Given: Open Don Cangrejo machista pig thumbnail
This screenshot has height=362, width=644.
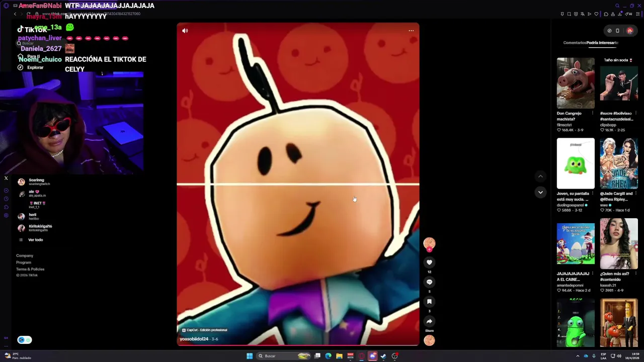Looking at the screenshot, I should pos(576,83).
